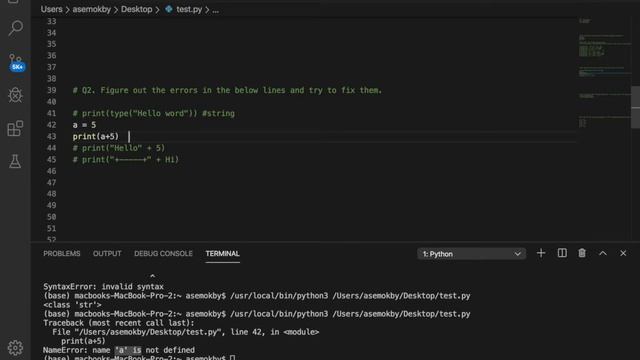This screenshot has height=360, width=640.
Task: Switch to the OUTPUT tab
Action: tap(107, 254)
